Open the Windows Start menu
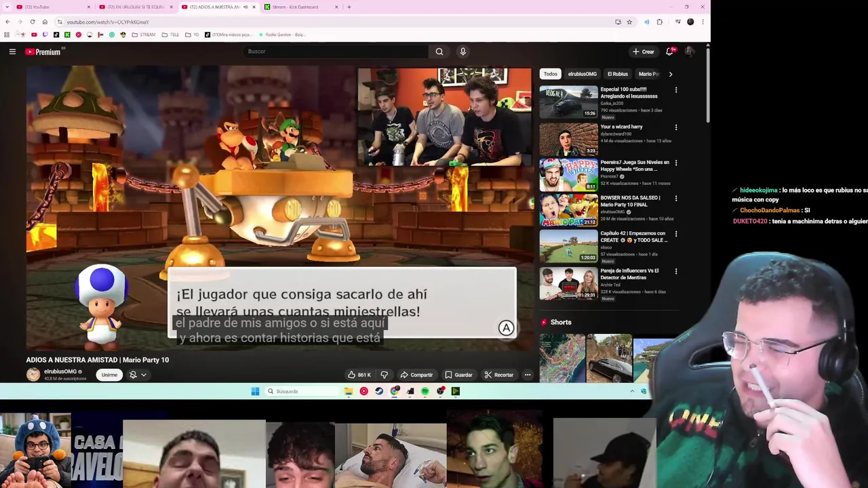This screenshot has width=868, height=488. [x=255, y=391]
